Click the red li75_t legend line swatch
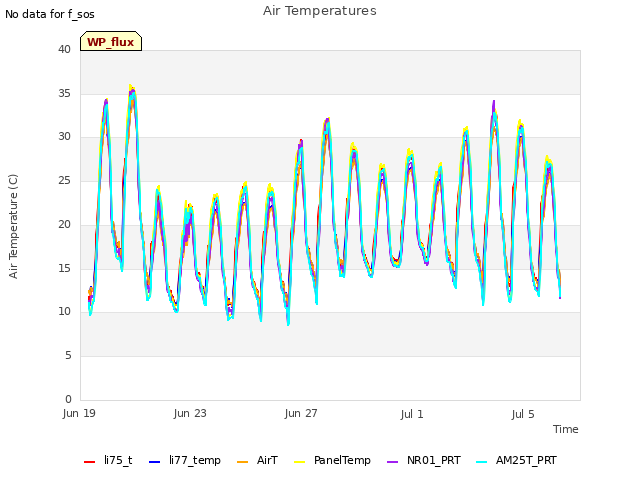The height and width of the screenshot is (480, 640). [89, 462]
